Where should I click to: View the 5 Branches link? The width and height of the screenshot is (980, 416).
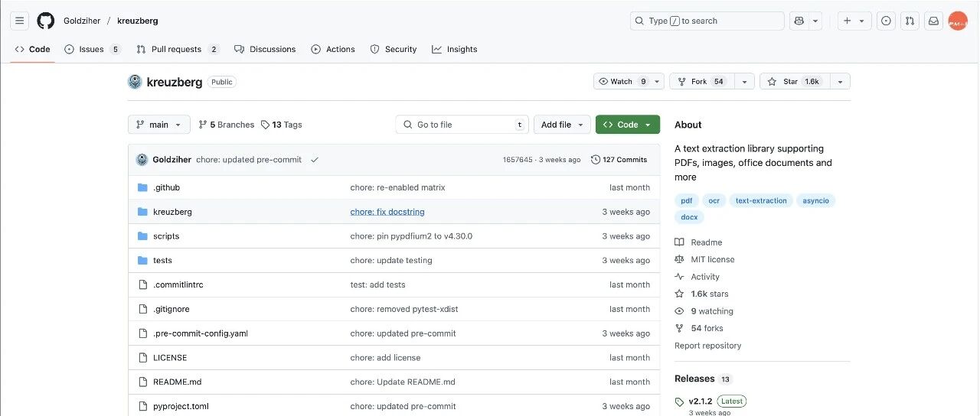tap(226, 125)
